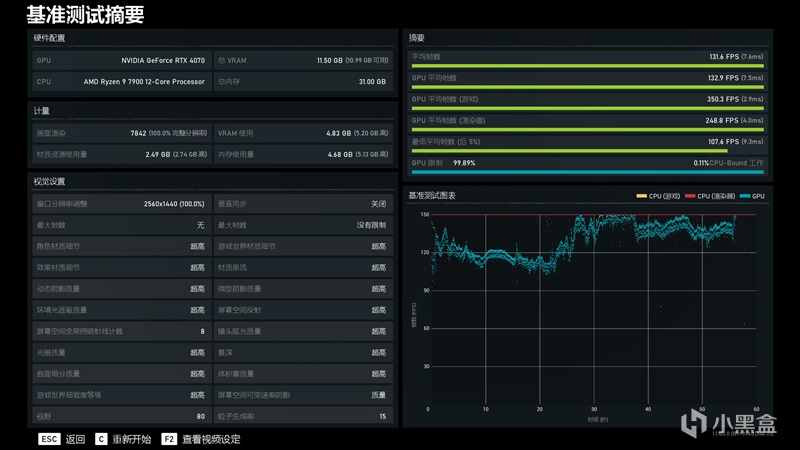Open 查看视频设定 option
The image size is (800, 450).
(x=211, y=439)
